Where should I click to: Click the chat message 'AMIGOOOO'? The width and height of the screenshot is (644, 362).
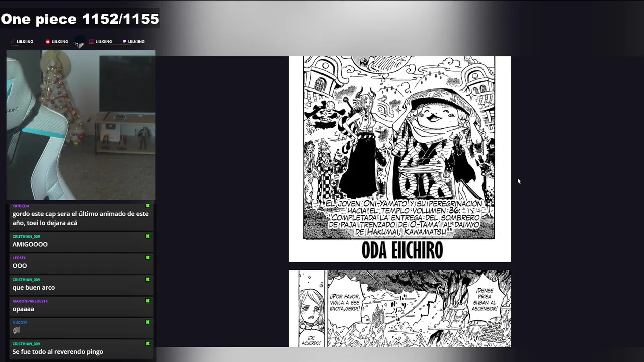point(30,244)
